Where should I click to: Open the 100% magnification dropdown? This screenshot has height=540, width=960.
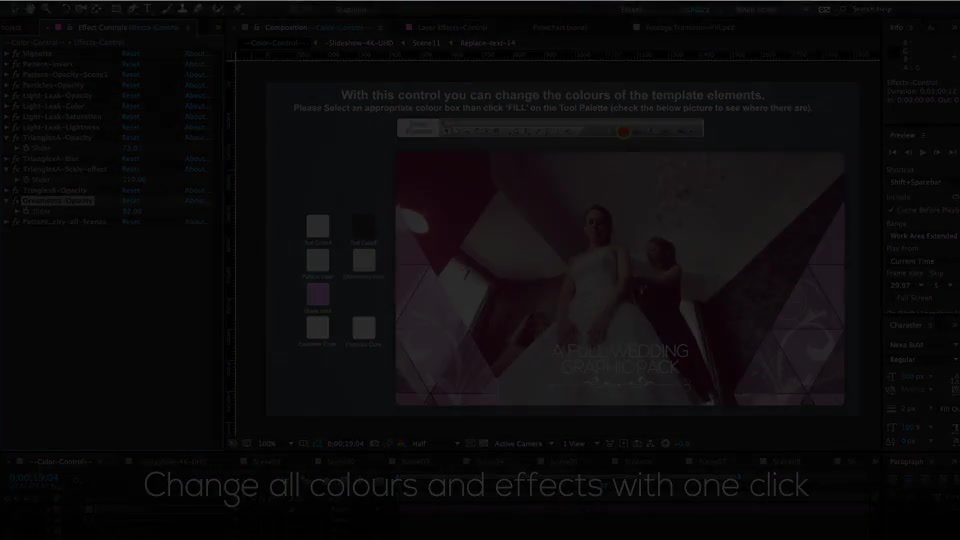[276, 443]
